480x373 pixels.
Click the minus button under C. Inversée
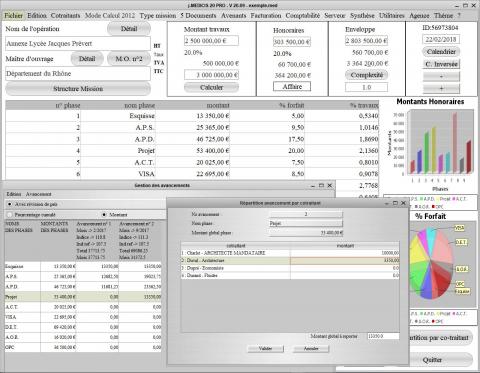[441, 76]
